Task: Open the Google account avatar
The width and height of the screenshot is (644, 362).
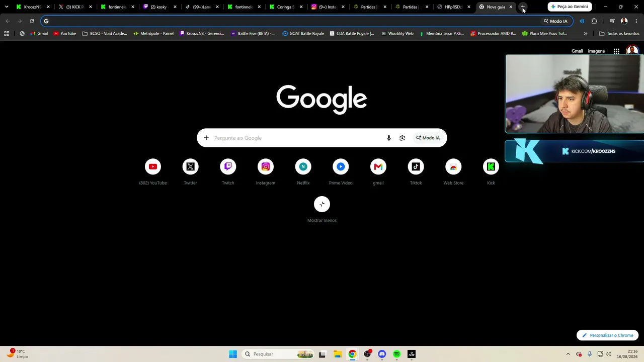Action: coord(632,51)
